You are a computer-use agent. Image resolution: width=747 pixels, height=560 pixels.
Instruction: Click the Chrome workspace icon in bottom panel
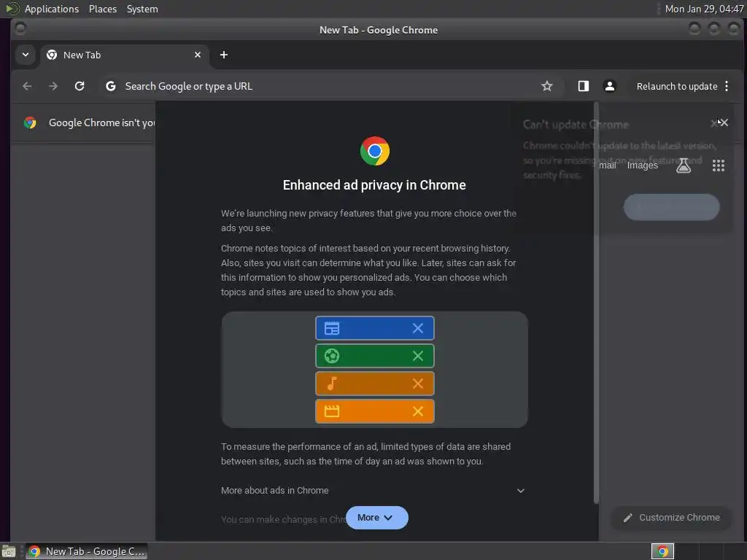click(662, 551)
